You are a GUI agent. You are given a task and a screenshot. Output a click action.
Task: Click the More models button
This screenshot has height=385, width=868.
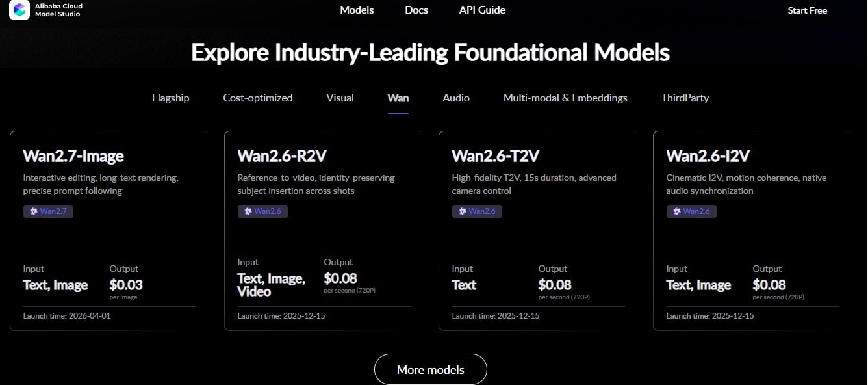430,369
